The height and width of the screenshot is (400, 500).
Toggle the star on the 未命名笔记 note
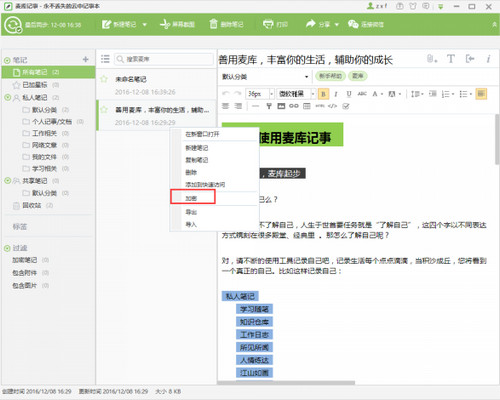[104, 79]
